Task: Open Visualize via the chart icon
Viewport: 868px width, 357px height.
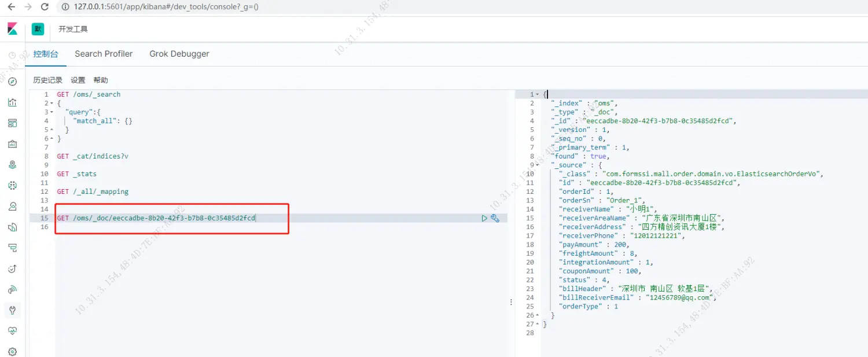Action: pos(12,102)
